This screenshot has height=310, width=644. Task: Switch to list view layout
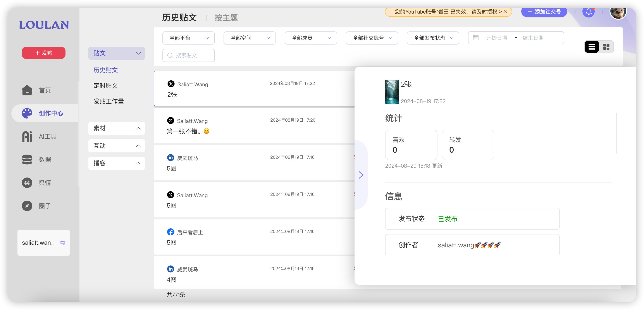point(592,47)
